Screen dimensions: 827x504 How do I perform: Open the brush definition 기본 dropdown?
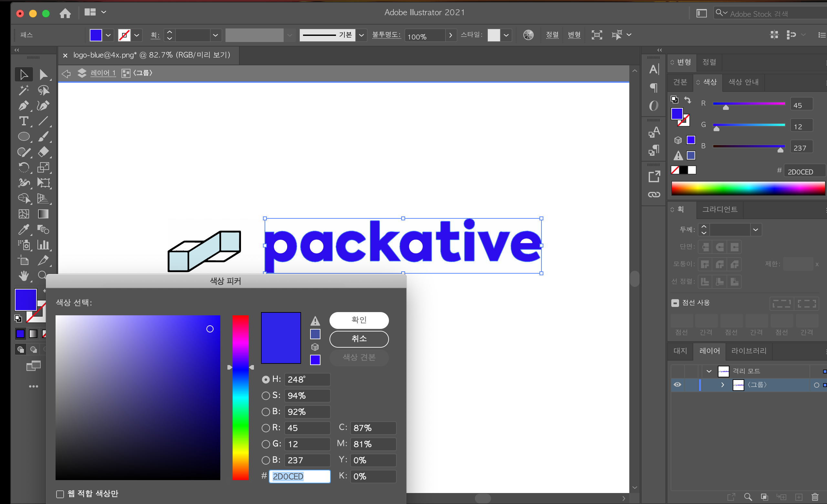coord(361,35)
